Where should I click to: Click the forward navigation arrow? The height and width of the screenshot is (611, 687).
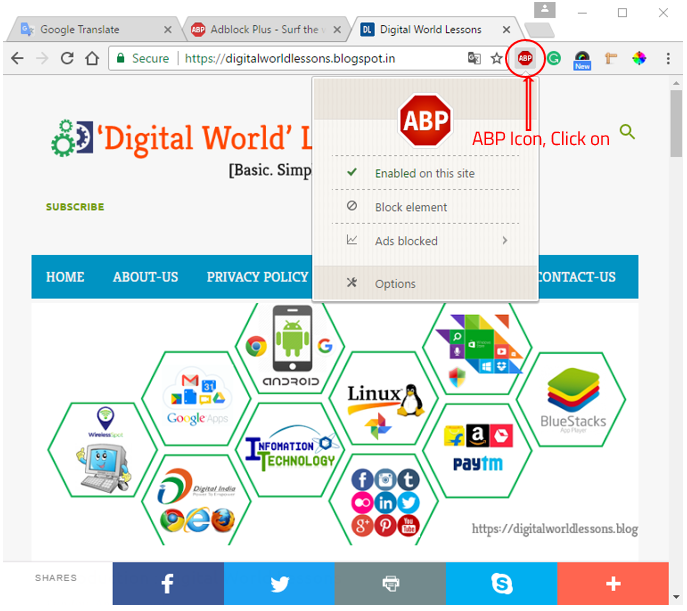[x=42, y=58]
